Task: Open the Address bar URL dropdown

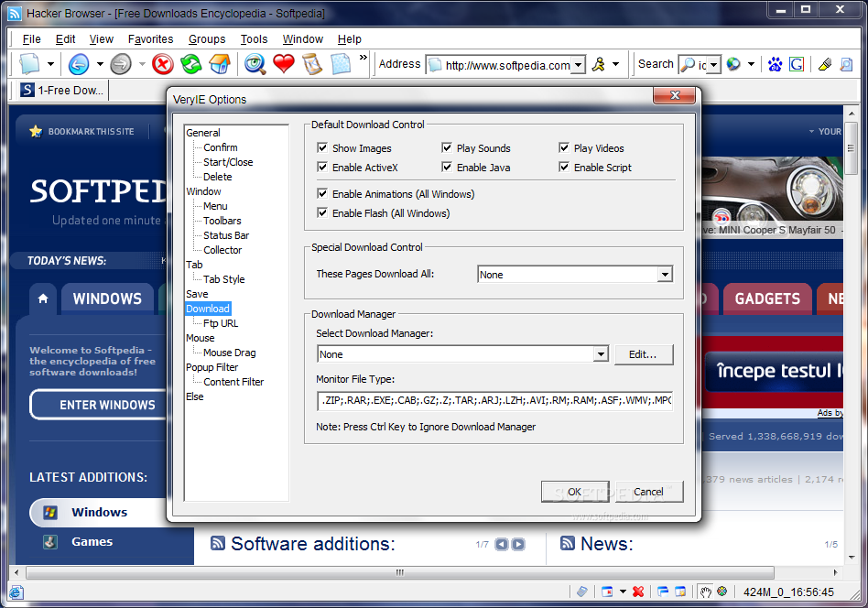Action: point(578,65)
